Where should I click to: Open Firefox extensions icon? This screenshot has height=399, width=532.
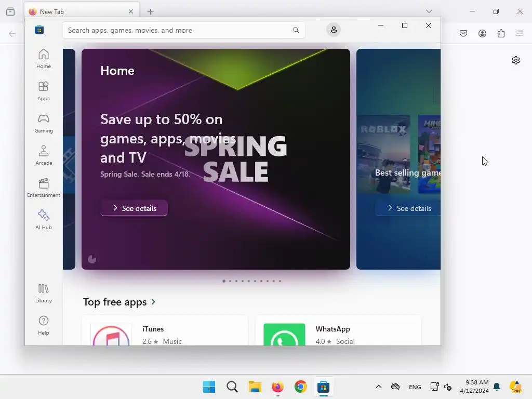coord(501,33)
